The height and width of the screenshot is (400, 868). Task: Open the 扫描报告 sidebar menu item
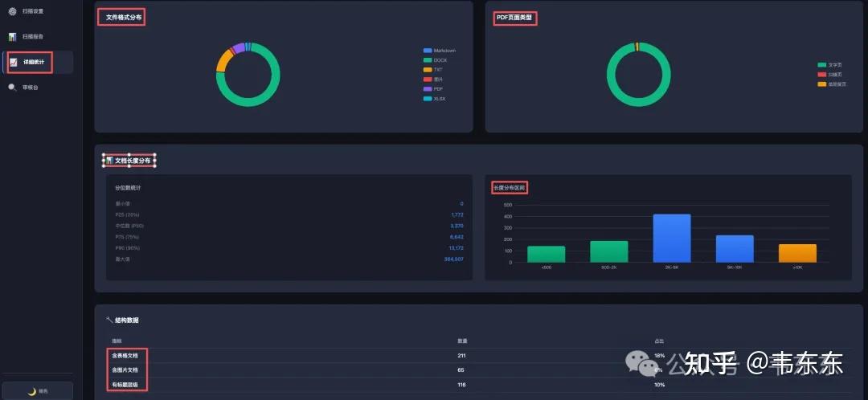[33, 36]
